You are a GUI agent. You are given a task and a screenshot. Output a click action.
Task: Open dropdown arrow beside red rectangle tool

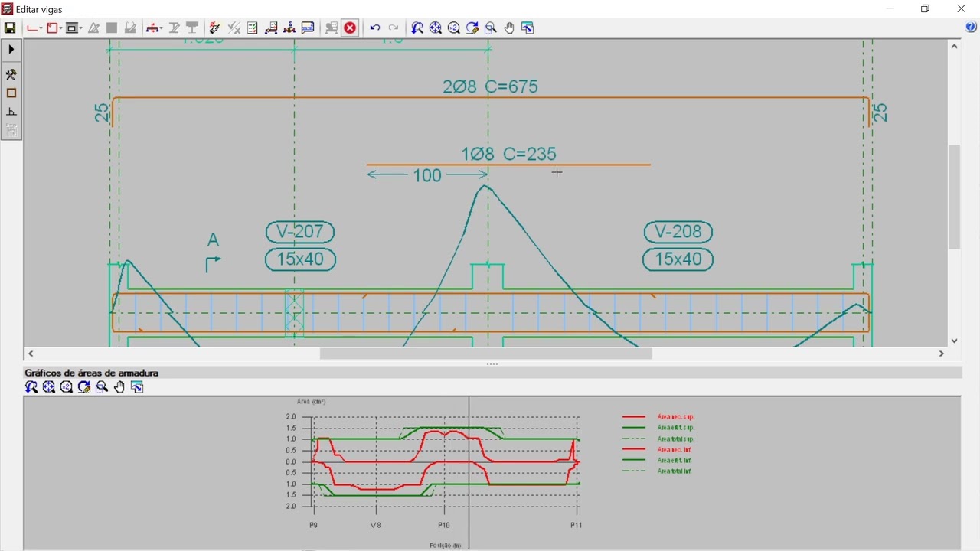pos(60,29)
